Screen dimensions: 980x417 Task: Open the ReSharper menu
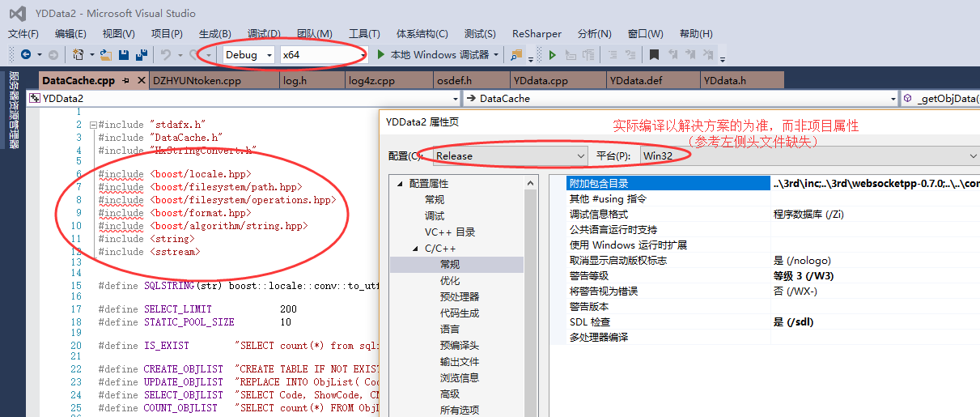[x=537, y=34]
